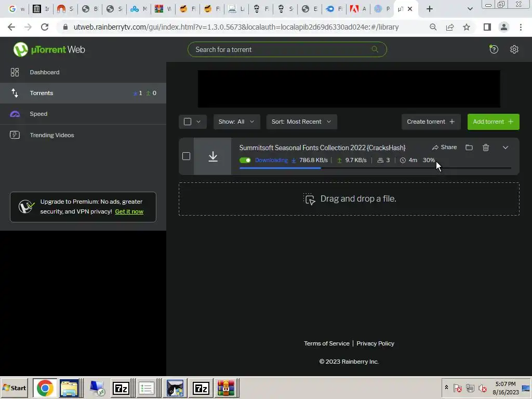532x399 pixels.
Task: Click the Create torrent button
Action: click(x=431, y=122)
